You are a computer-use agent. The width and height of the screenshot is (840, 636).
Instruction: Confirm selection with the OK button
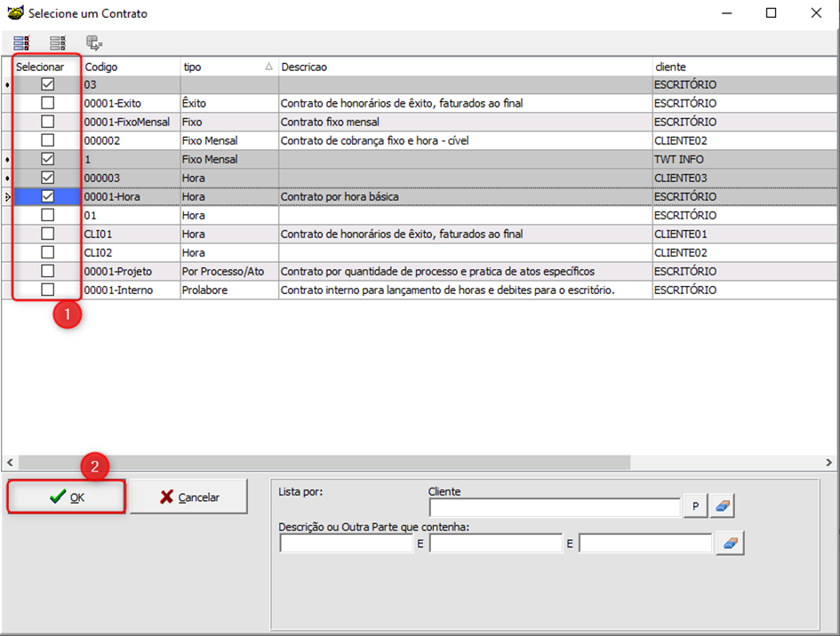tap(67, 497)
